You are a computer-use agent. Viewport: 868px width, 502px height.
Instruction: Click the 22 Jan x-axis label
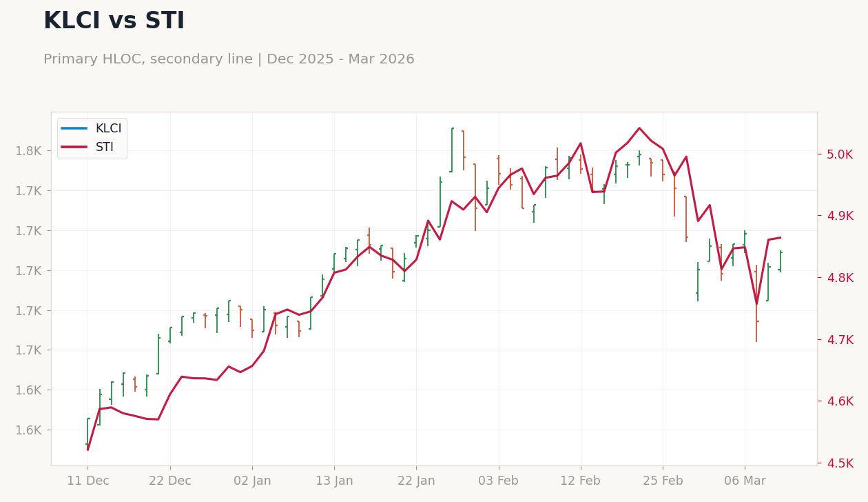click(x=416, y=481)
